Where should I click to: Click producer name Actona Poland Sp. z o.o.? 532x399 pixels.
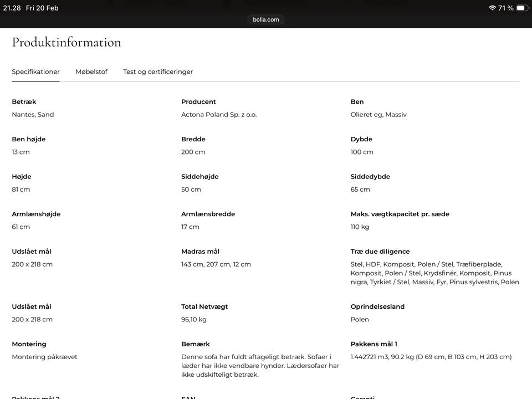coord(219,115)
